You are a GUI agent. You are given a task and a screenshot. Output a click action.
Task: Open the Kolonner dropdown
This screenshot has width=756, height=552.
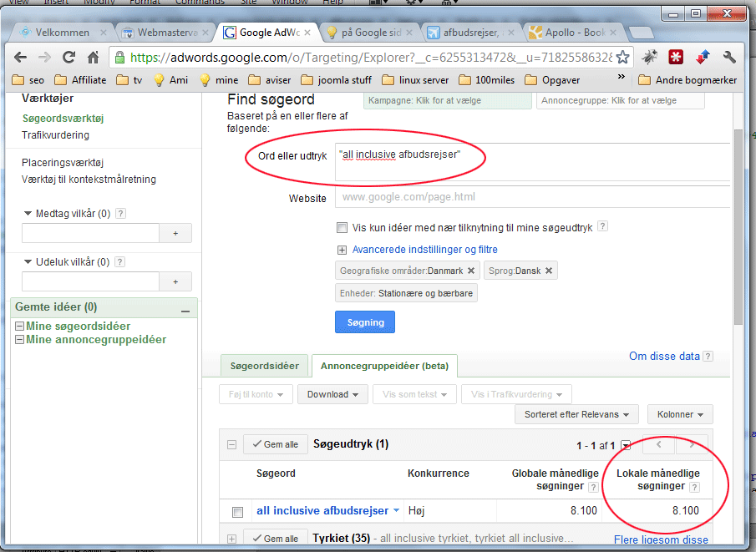click(x=680, y=414)
